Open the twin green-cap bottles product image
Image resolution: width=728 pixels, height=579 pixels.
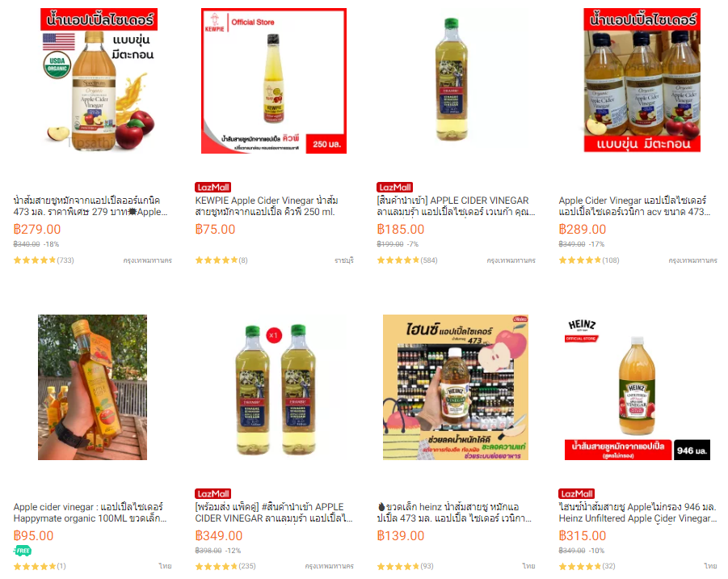(274, 387)
